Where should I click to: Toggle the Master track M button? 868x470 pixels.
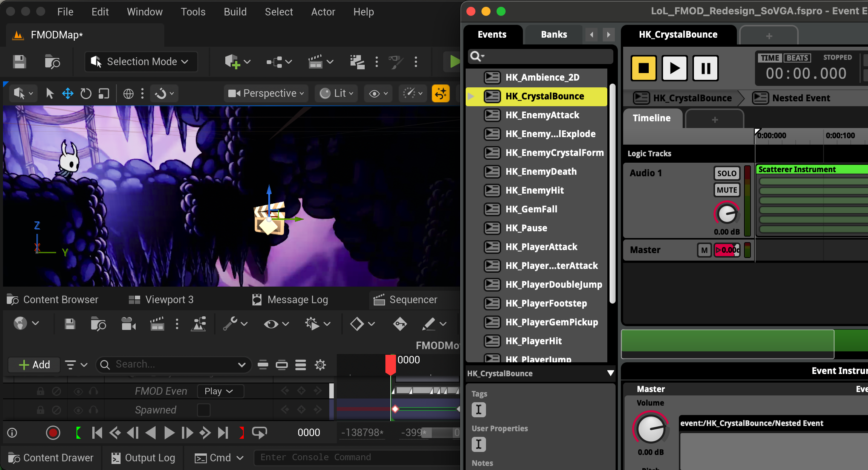point(704,250)
